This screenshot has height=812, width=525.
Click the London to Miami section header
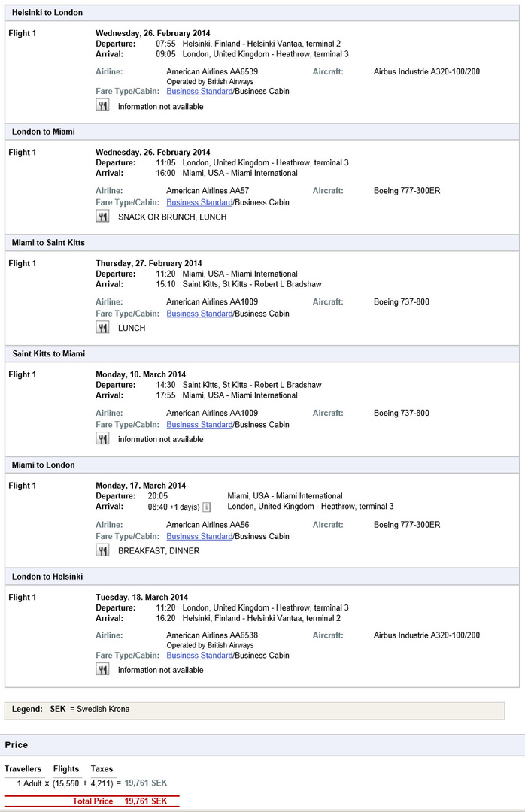[x=44, y=132]
